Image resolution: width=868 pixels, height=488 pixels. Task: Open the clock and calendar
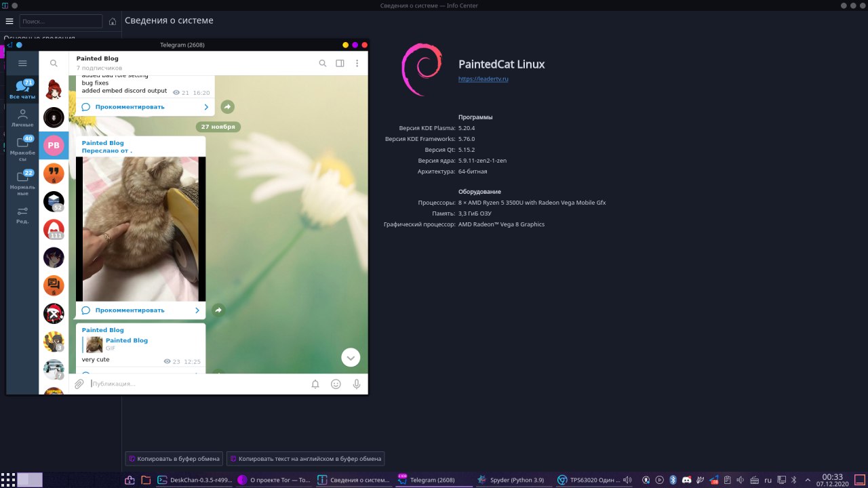tap(832, 480)
